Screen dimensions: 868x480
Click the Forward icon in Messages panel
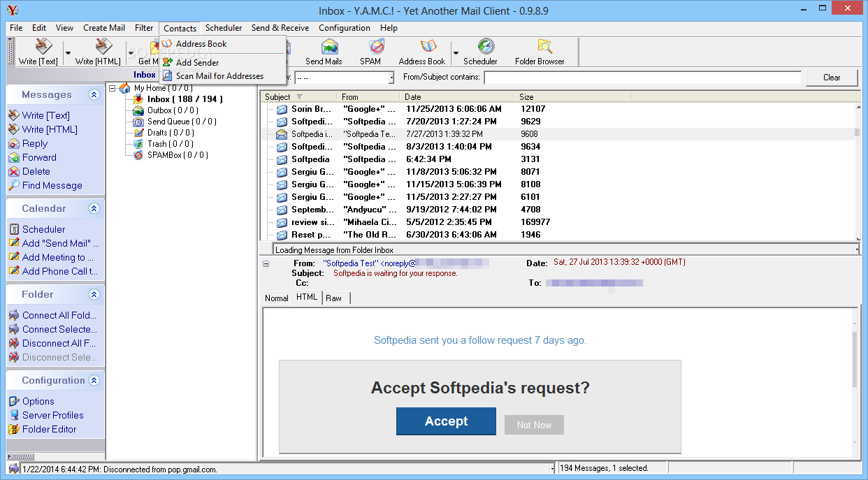click(14, 157)
